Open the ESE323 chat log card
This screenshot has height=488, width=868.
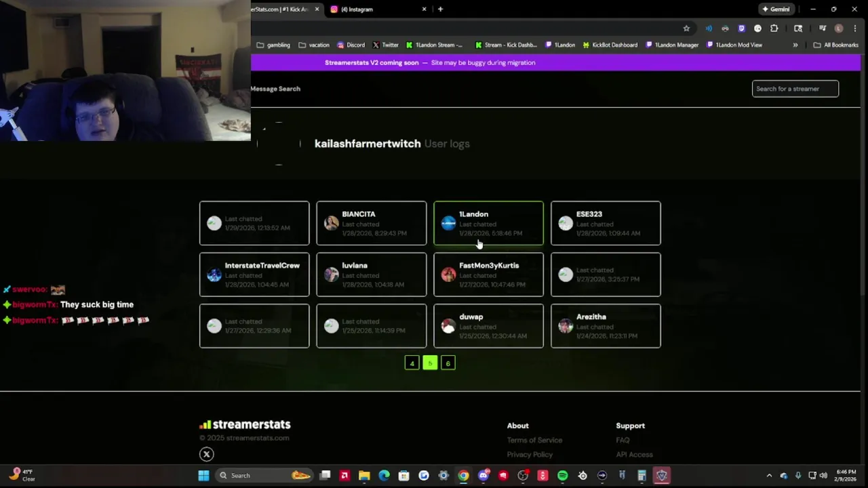tap(606, 223)
